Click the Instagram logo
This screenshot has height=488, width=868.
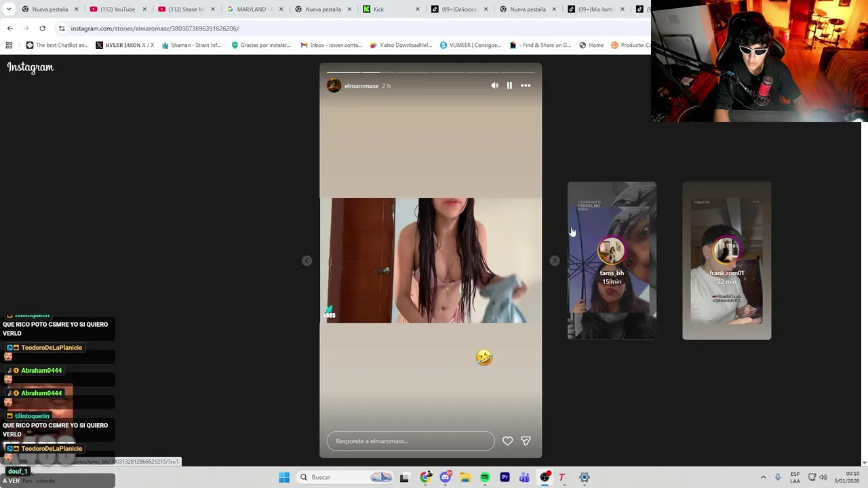pyautogui.click(x=31, y=67)
